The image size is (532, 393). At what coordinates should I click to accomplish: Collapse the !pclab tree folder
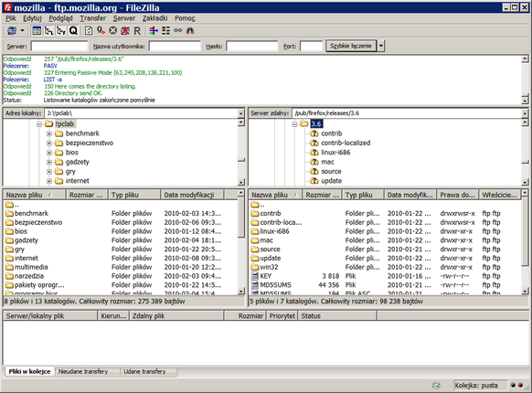(x=39, y=124)
